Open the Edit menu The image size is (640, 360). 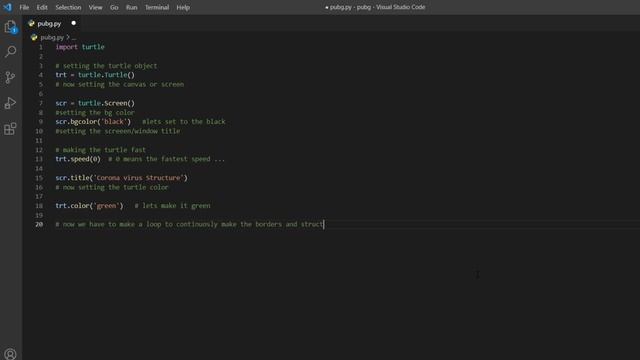coord(42,7)
